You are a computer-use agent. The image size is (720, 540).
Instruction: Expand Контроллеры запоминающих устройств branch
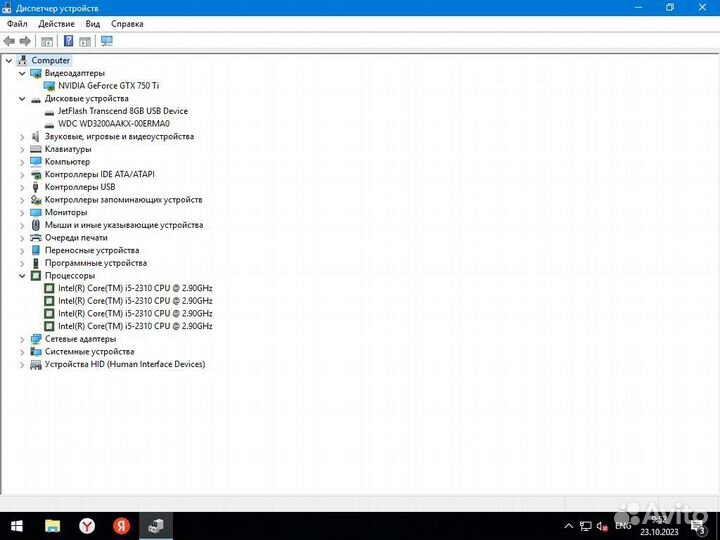click(x=22, y=200)
